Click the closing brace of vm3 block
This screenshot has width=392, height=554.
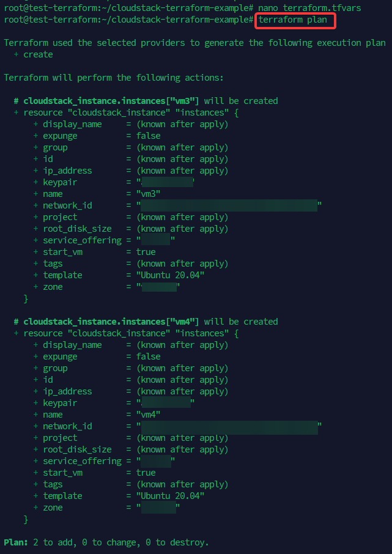pos(26,298)
